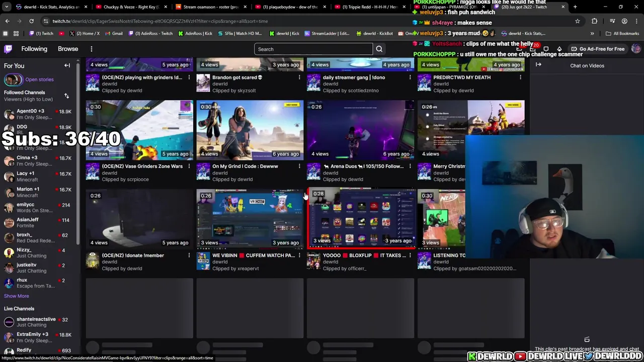Switch to 'Trippie Redd - H-H-H' tab
The height and width of the screenshot is (362, 644).
[370, 7]
